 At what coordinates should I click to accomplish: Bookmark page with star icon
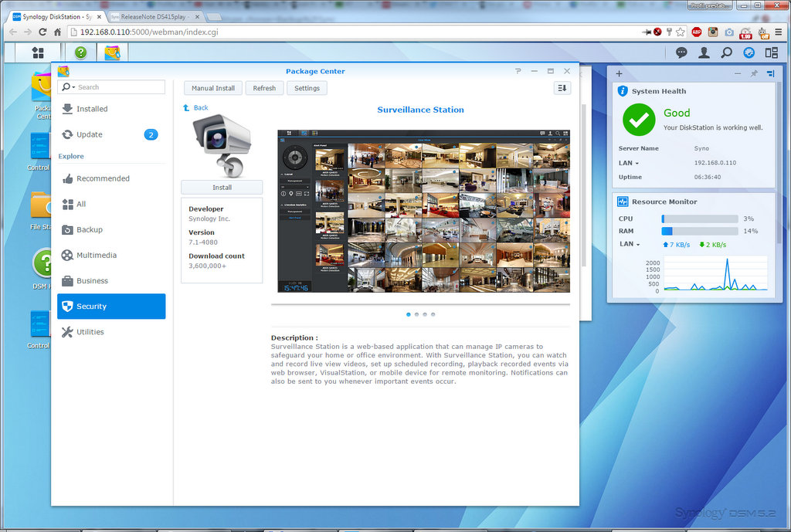coord(681,32)
